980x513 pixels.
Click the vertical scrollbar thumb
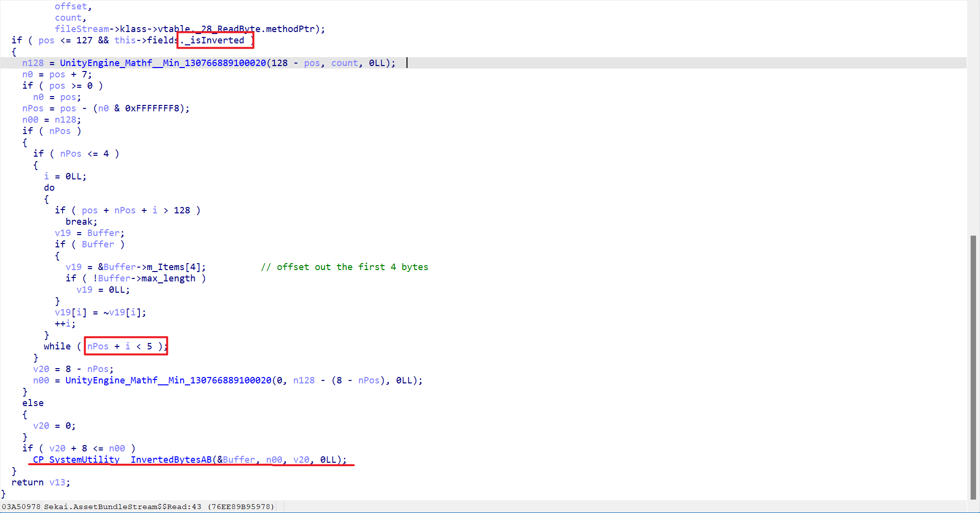tap(973, 367)
